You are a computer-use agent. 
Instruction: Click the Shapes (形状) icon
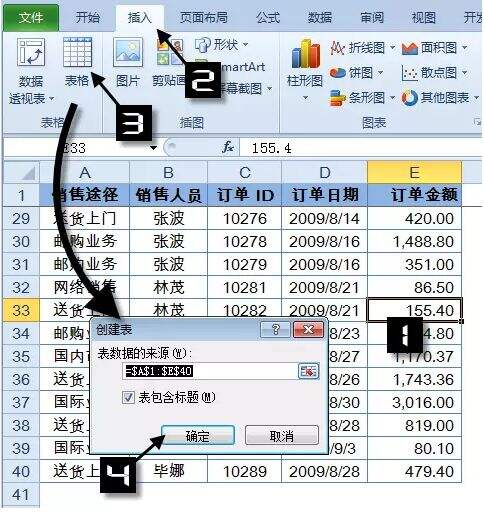pos(202,44)
